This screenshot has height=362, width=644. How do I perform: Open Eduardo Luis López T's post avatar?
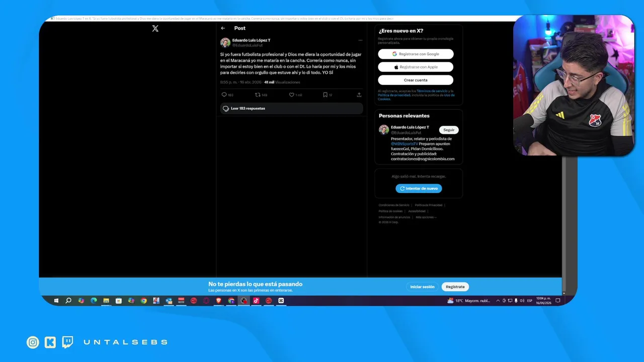(225, 43)
